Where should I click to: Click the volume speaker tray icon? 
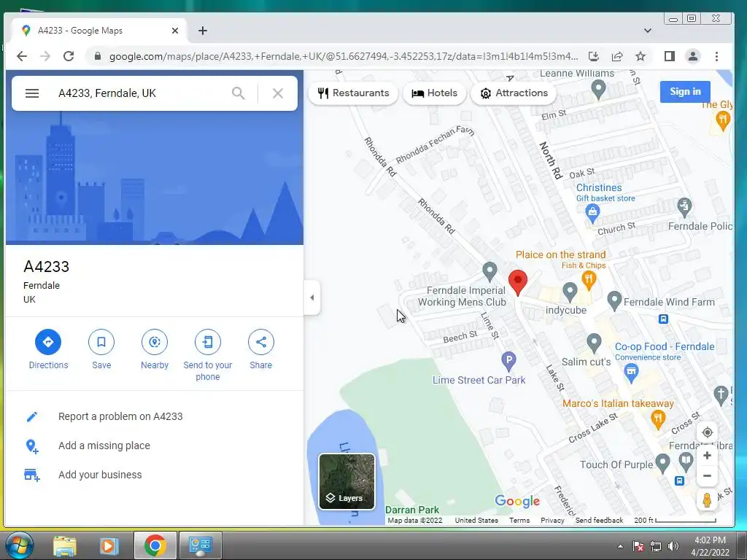coord(673,547)
